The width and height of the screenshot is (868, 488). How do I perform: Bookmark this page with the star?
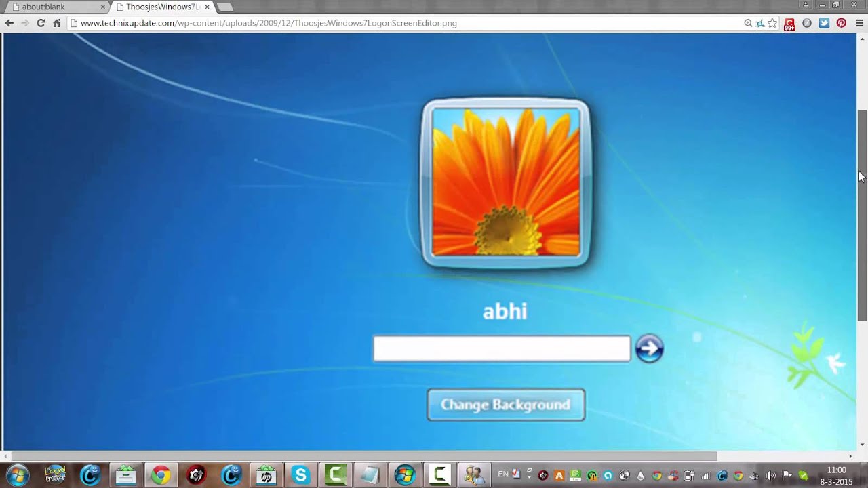click(772, 23)
